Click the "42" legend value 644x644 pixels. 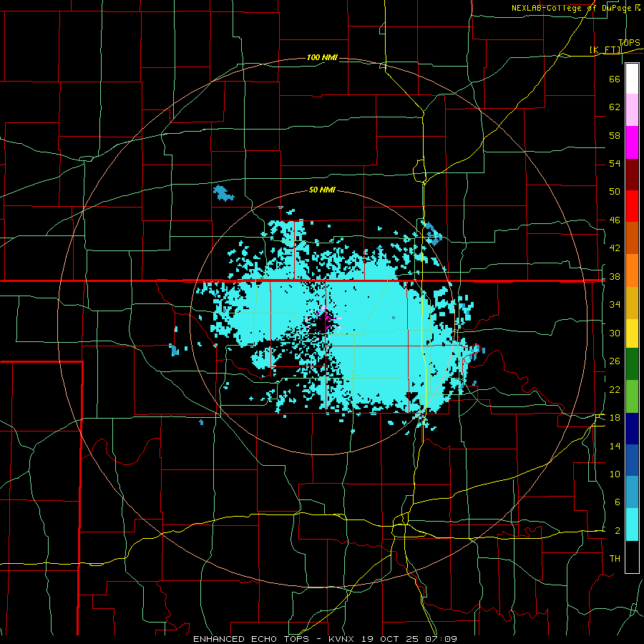(615, 248)
